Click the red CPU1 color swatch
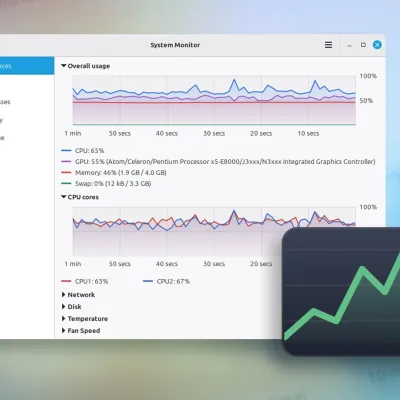Image resolution: width=400 pixels, height=400 pixels. 66,281
